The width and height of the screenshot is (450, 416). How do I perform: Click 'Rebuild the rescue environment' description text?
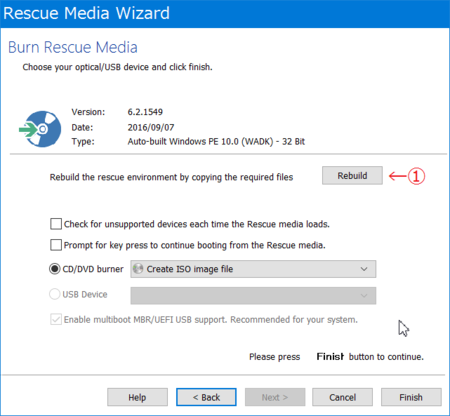pyautogui.click(x=171, y=177)
